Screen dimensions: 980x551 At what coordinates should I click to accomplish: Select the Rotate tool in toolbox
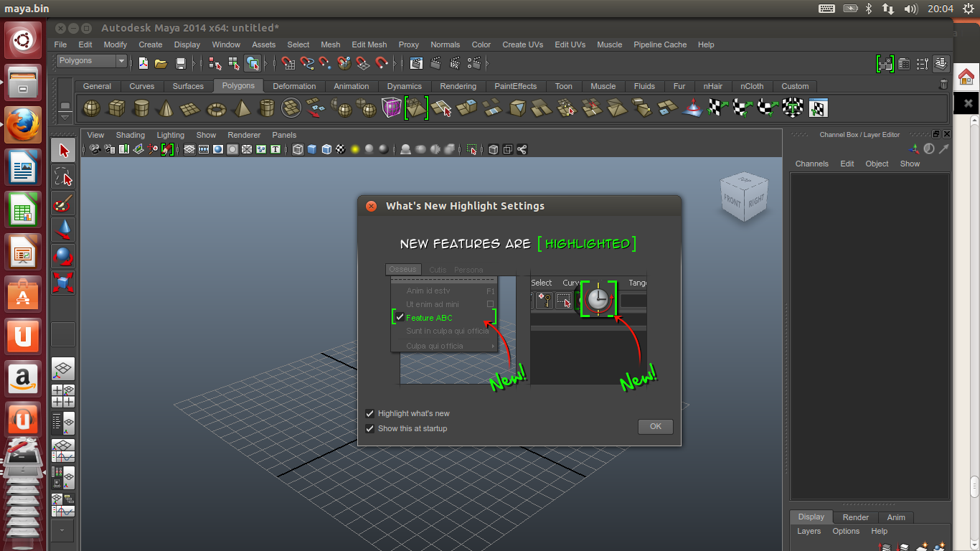click(64, 256)
